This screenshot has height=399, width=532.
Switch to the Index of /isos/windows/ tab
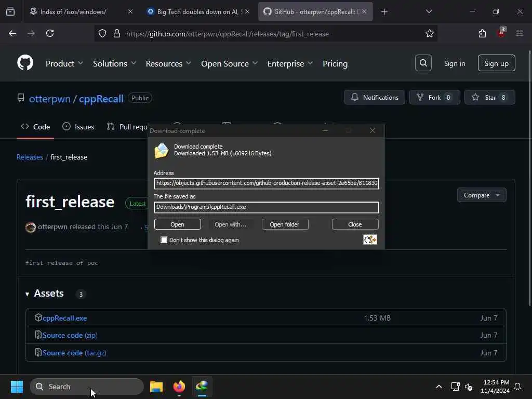pos(81,11)
